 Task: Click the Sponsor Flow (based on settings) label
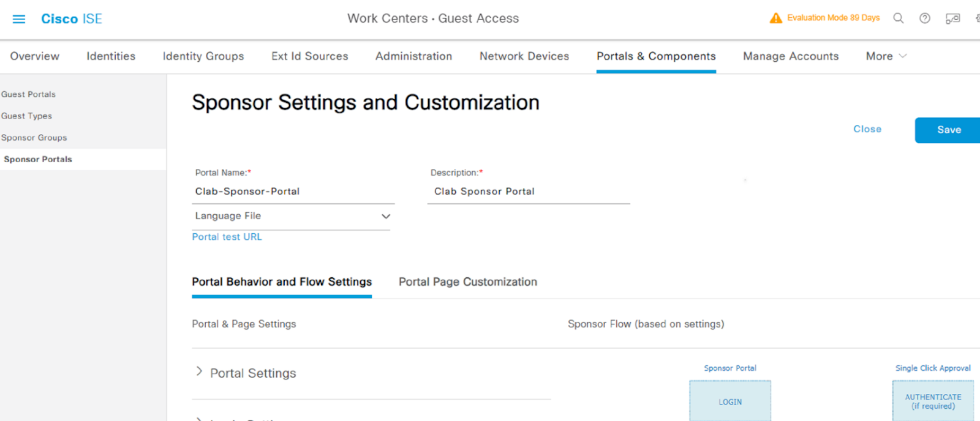click(x=646, y=324)
